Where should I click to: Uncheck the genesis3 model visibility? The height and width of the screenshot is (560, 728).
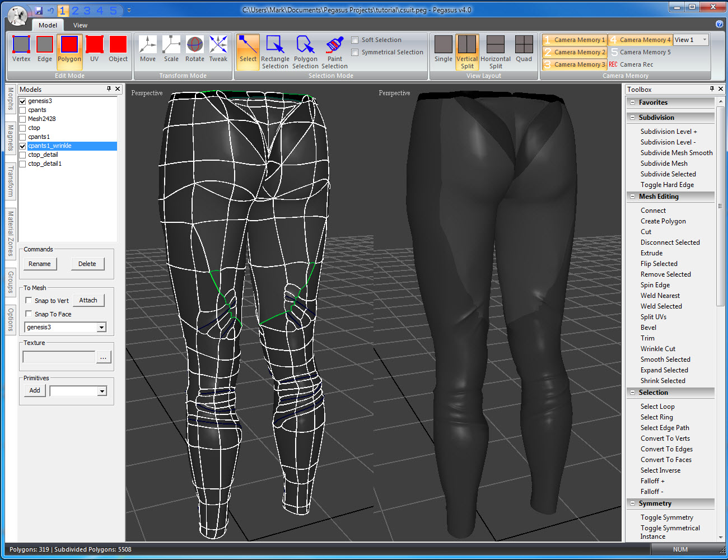pos(22,101)
